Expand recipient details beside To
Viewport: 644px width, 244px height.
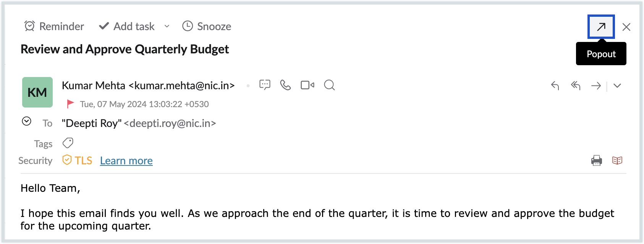click(26, 121)
